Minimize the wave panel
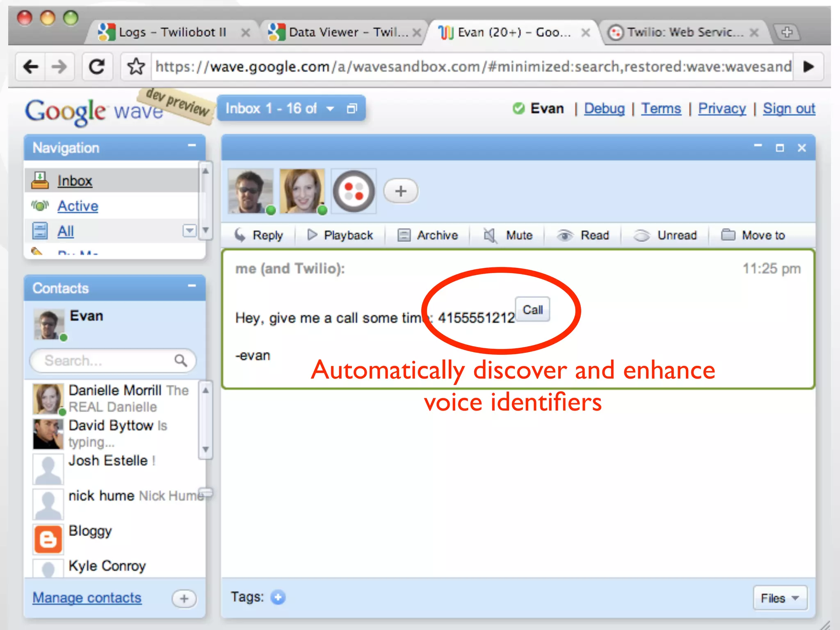840x630 pixels. [758, 146]
